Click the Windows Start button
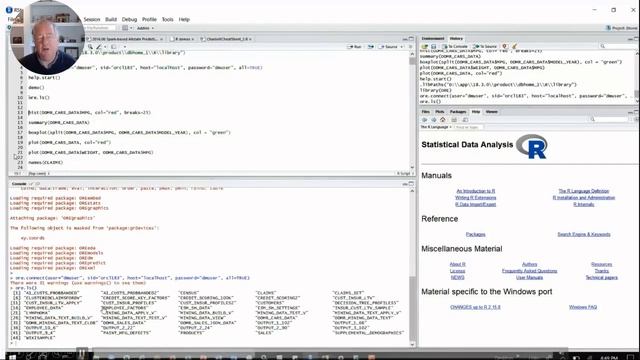Image resolution: width=640 pixels, height=360 pixels. pyautogui.click(x=12, y=357)
